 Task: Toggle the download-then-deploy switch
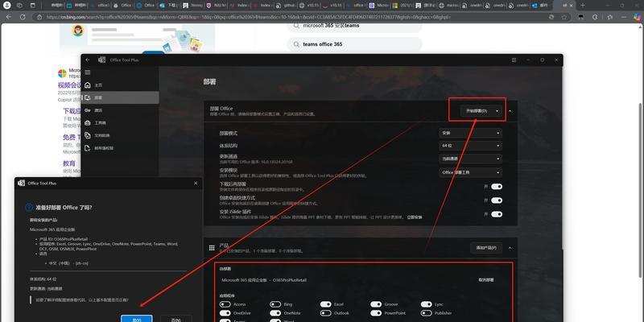click(497, 187)
